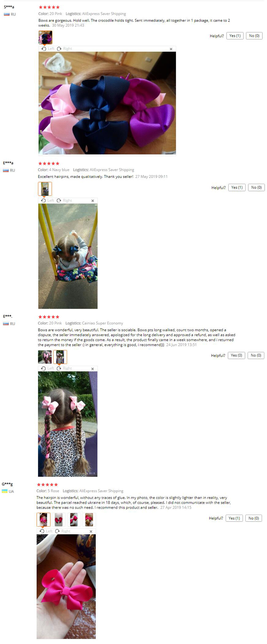Vote Yes (1) on E***a's navy blue review
The height and width of the screenshot is (644, 267).
(x=237, y=187)
